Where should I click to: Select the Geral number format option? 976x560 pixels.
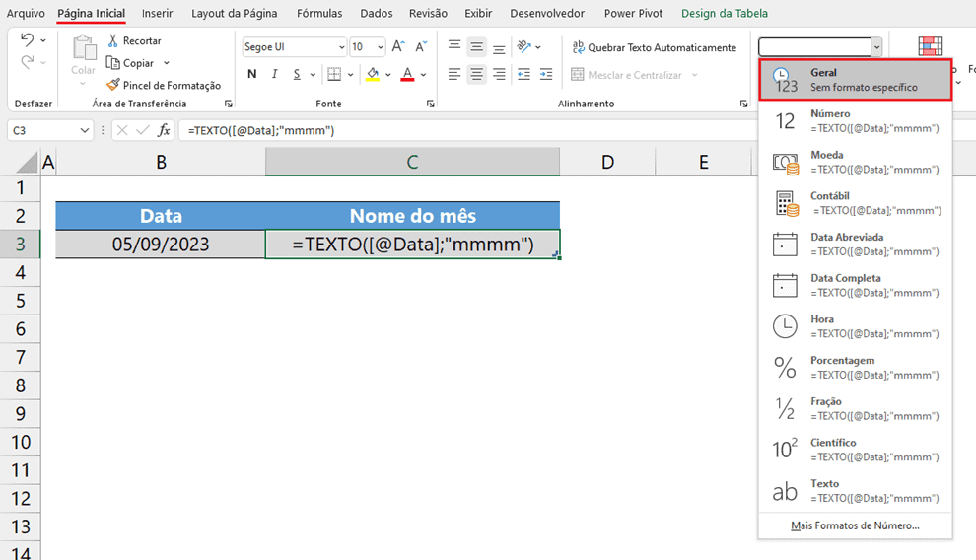[x=855, y=80]
